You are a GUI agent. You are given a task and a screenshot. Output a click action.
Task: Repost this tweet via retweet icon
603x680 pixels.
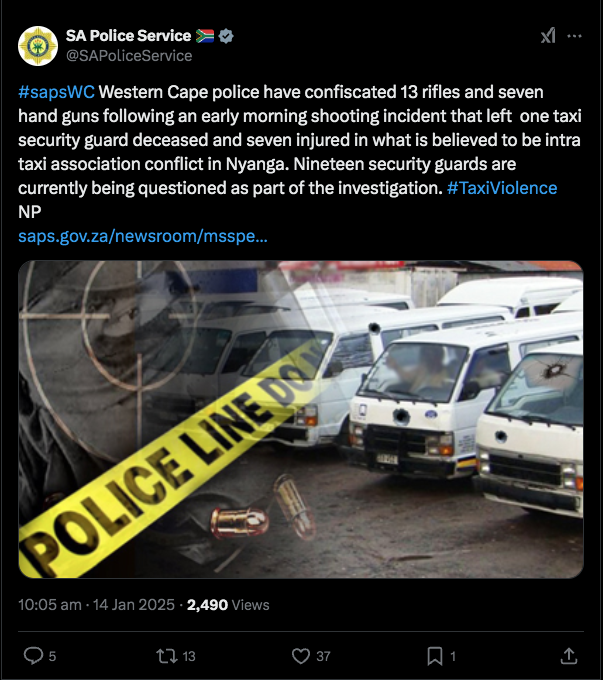click(167, 656)
